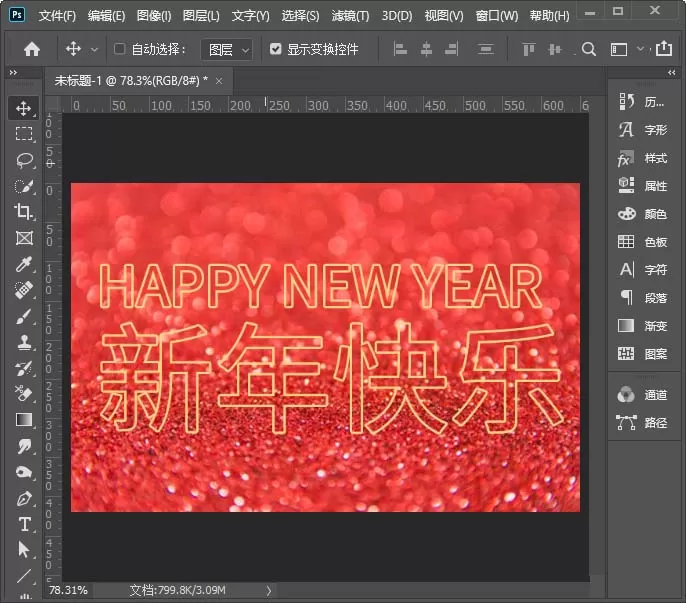Expand the toolbox with double-arrow
The width and height of the screenshot is (686, 603).
tap(13, 72)
